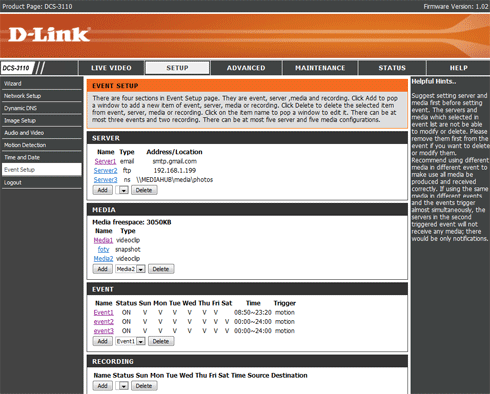Click Add in Recording section

pos(102,386)
